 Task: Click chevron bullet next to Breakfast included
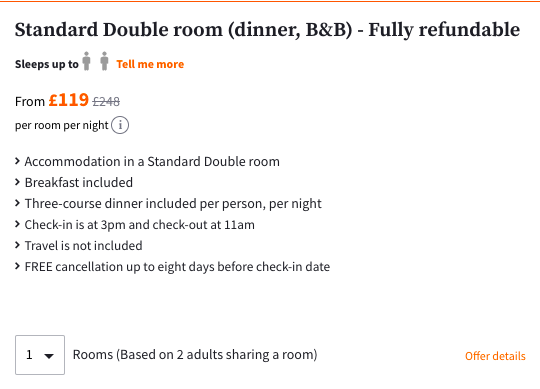pos(17,182)
